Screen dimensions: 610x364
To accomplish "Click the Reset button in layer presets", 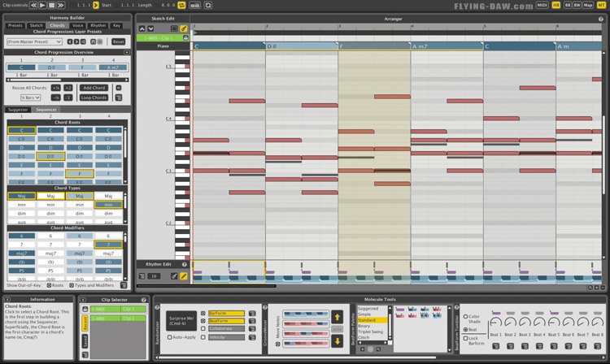I will click(x=118, y=41).
